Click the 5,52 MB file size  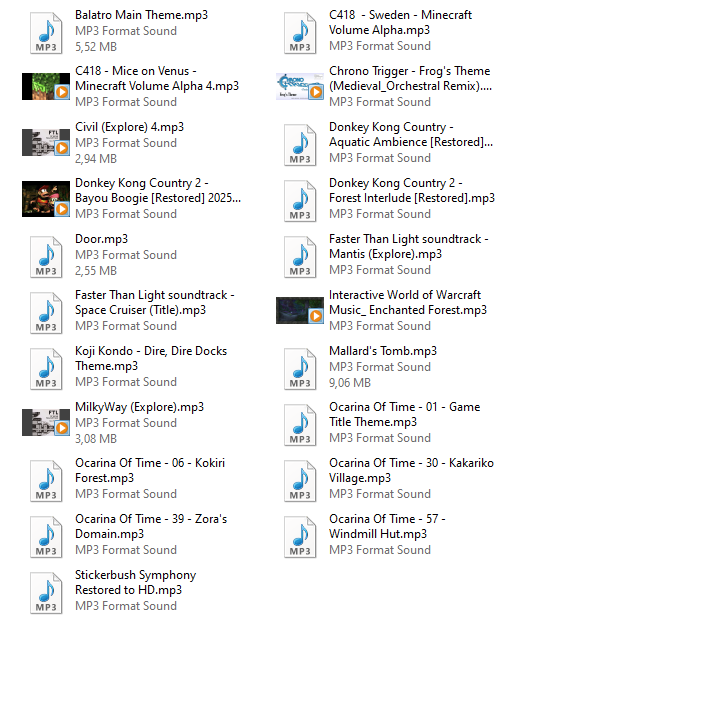click(96, 47)
